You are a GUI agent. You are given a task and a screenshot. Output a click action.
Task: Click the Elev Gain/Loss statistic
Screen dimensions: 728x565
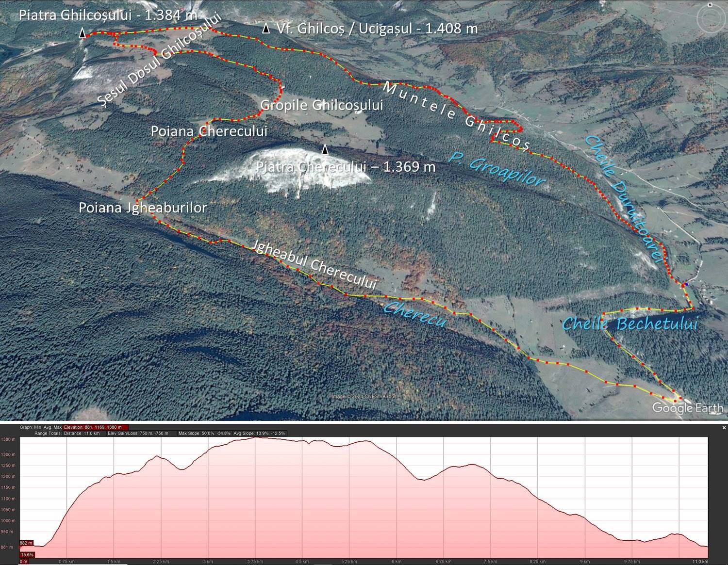click(x=138, y=433)
